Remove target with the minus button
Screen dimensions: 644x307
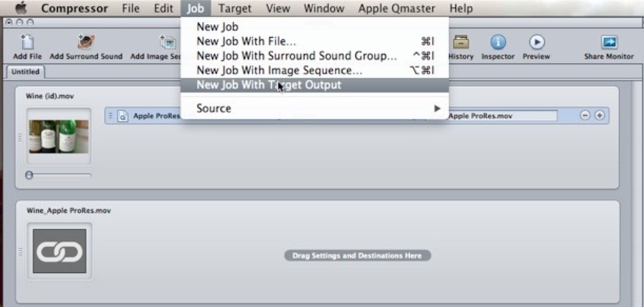pyautogui.click(x=585, y=115)
